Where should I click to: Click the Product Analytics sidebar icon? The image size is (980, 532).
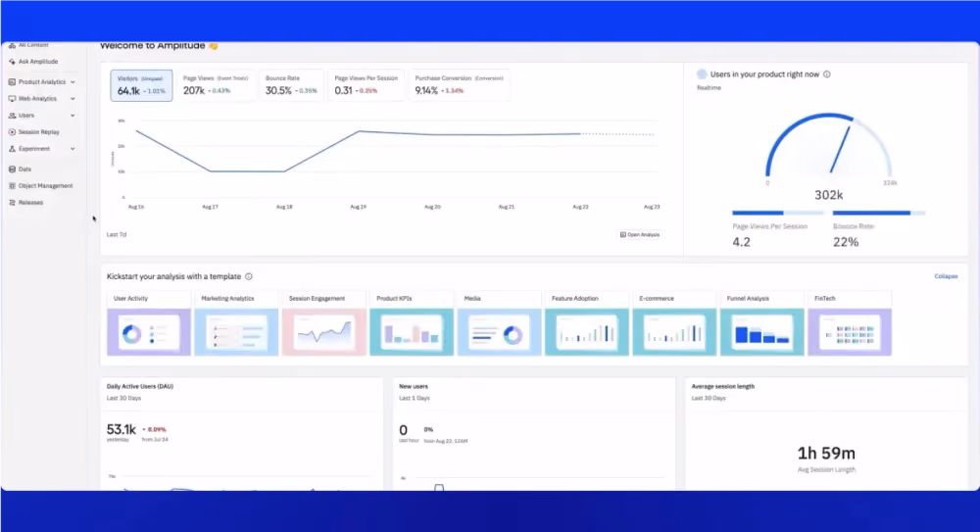click(x=12, y=82)
